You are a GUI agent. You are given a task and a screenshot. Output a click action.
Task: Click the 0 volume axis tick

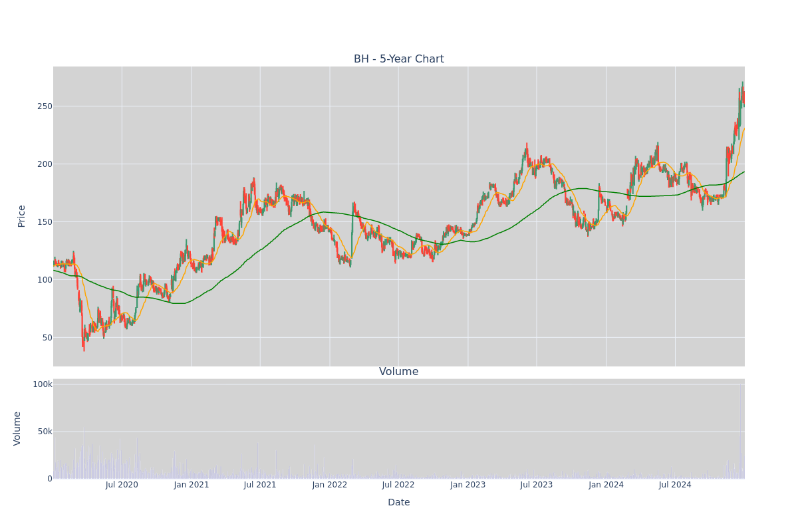(x=49, y=478)
